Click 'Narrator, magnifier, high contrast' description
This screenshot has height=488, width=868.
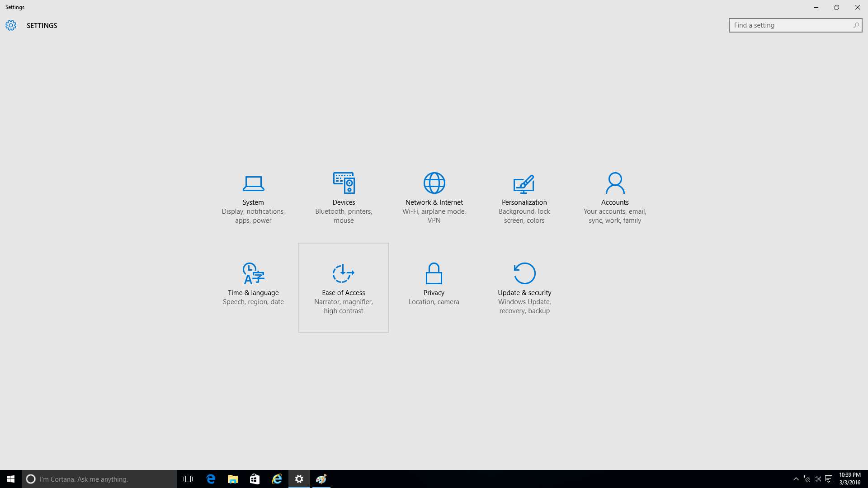pyautogui.click(x=344, y=306)
